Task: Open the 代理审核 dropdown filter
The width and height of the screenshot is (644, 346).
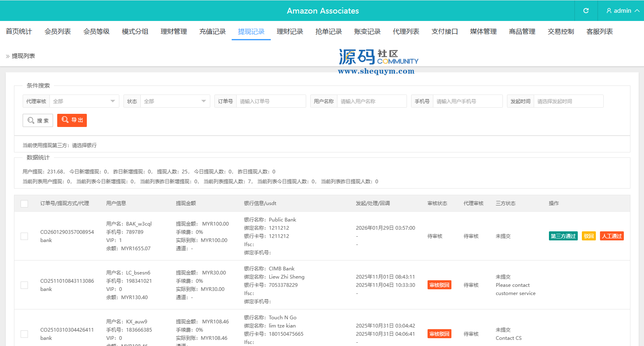Action: (x=84, y=101)
